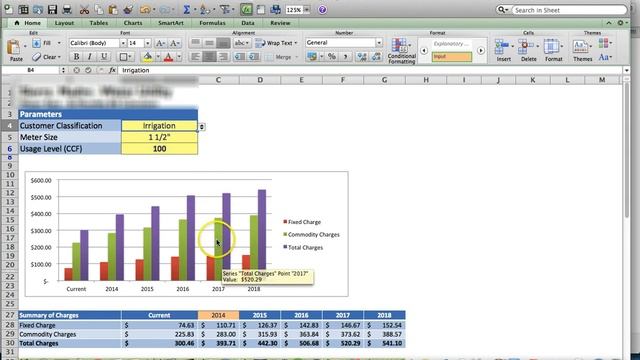Screen dimensions: 640x360
Task: Open the font name Calibri dropdown
Action: pyautogui.click(x=122, y=43)
